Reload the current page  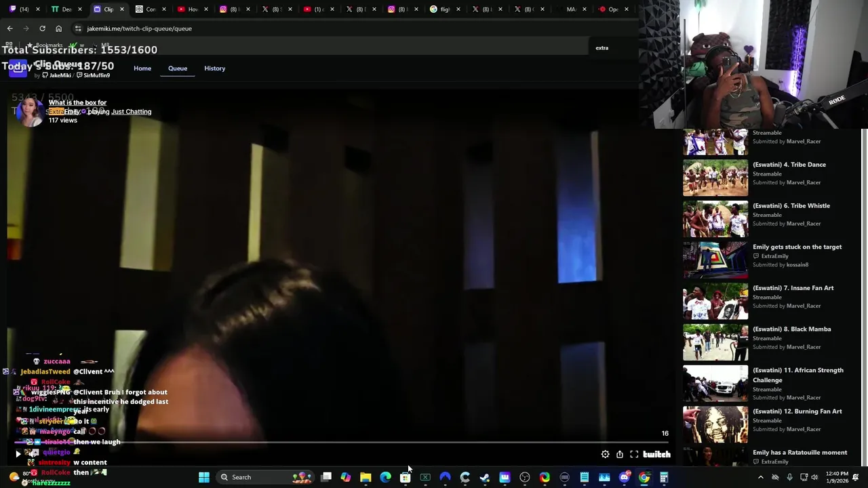[42, 28]
